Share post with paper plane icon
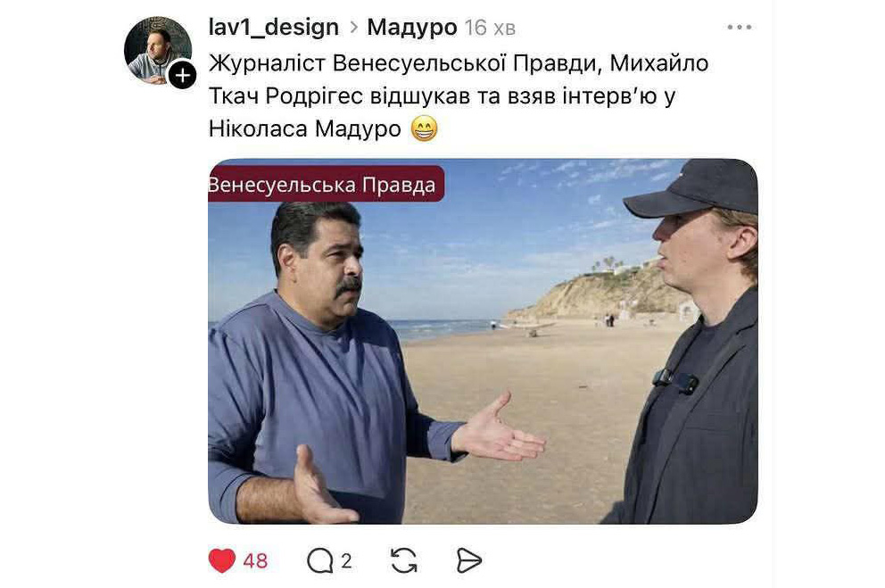Screen dimensions: 885x588 [468, 561]
